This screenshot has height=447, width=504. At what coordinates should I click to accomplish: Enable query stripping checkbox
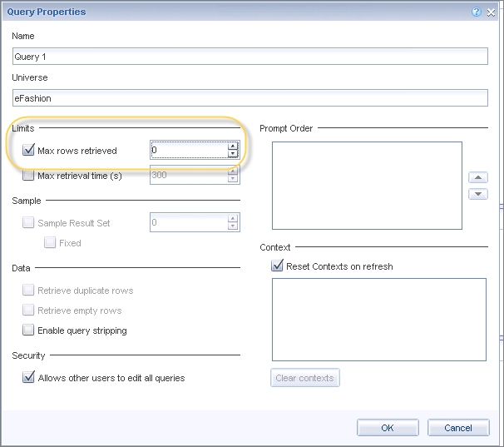(x=29, y=330)
